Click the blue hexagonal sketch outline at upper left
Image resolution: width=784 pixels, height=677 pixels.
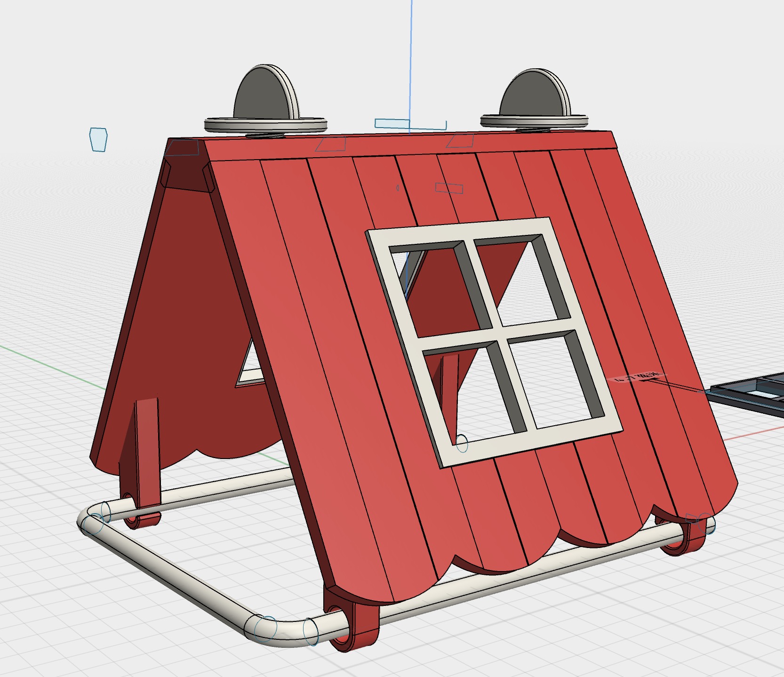click(98, 139)
